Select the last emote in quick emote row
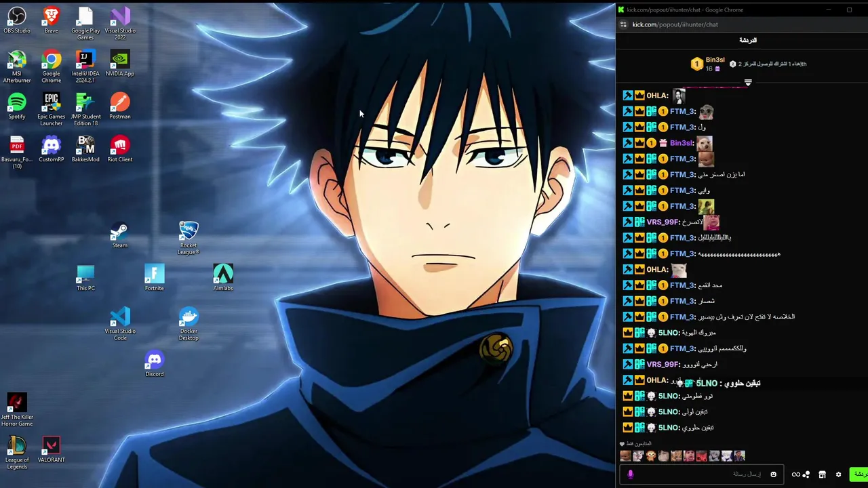The image size is (868, 488). tap(739, 456)
